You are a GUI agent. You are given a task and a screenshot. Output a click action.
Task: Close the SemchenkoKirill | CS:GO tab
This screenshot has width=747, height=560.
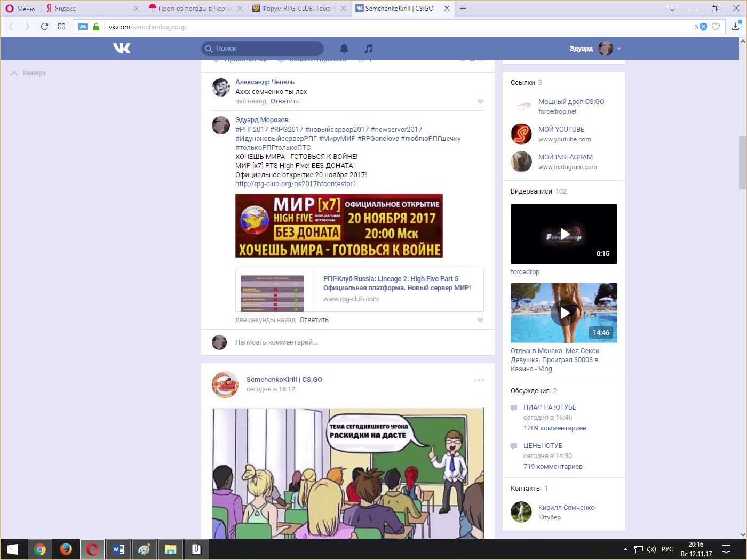[447, 9]
